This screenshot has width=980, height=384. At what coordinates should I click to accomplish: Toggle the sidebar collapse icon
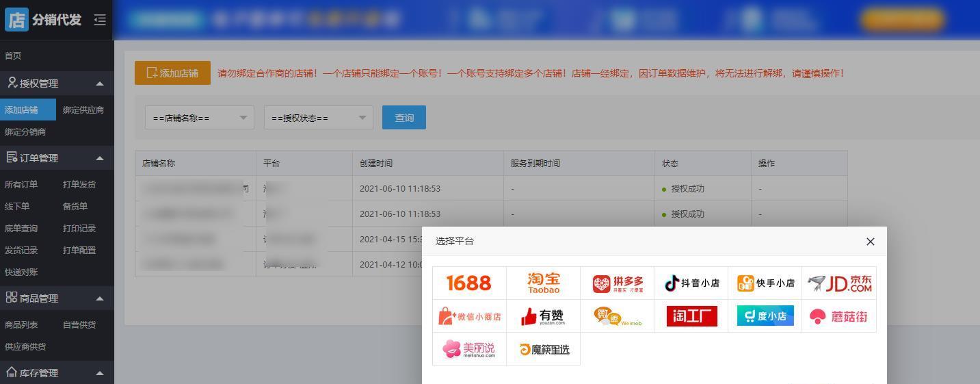100,20
